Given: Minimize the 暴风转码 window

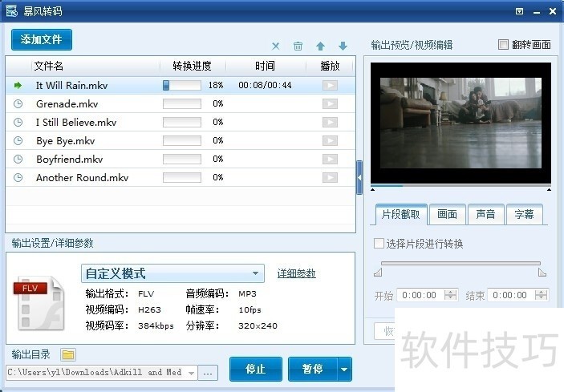Looking at the screenshot, I should click(537, 12).
